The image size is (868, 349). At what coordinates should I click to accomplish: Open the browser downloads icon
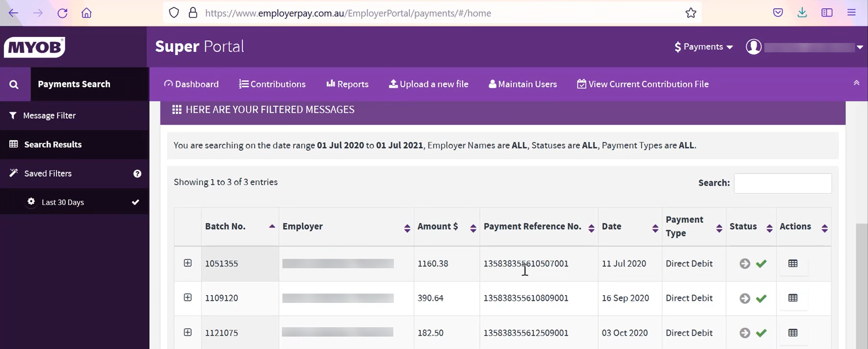coord(802,13)
